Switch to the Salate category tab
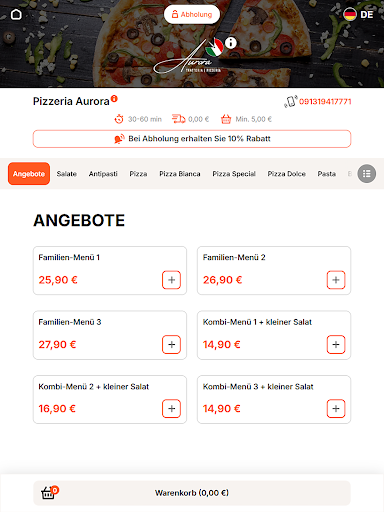 (67, 174)
